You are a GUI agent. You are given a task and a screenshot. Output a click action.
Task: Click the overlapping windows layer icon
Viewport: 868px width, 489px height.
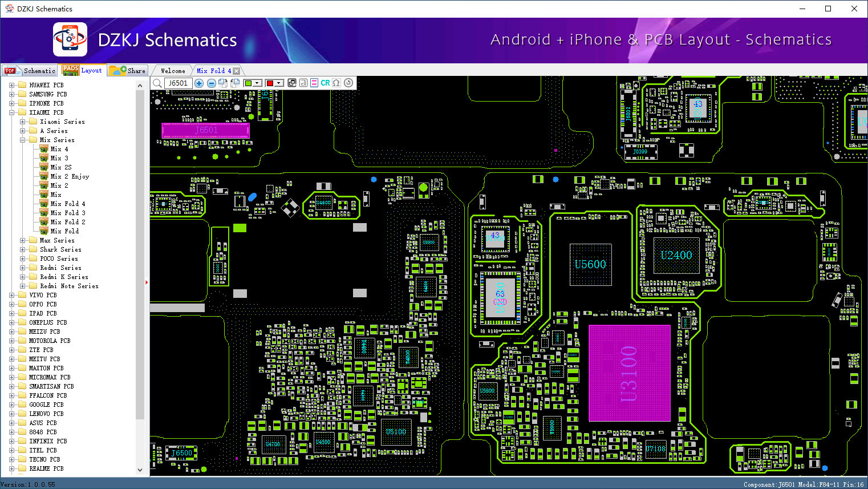pyautogui.click(x=292, y=83)
